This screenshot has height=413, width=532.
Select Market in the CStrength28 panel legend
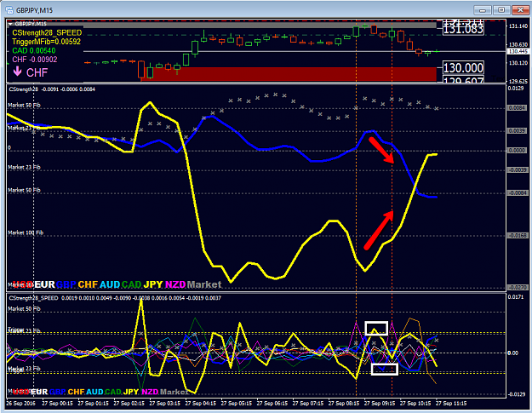[204, 284]
